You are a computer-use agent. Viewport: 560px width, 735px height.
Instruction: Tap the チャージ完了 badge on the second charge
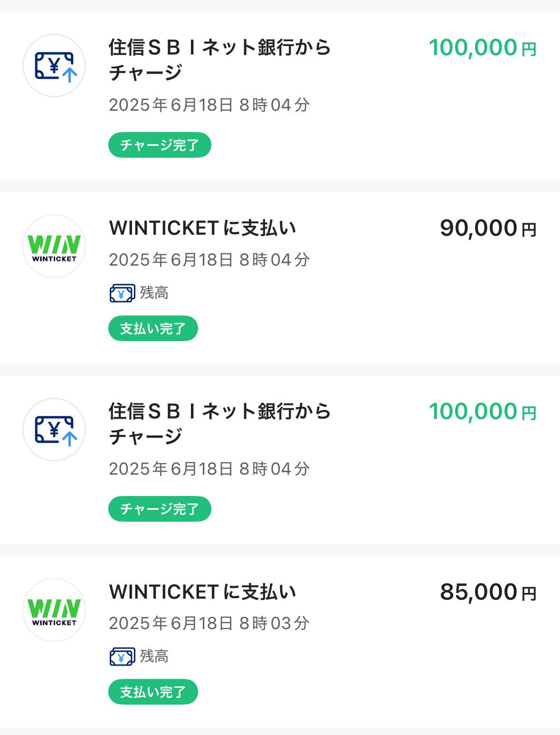coord(160,509)
